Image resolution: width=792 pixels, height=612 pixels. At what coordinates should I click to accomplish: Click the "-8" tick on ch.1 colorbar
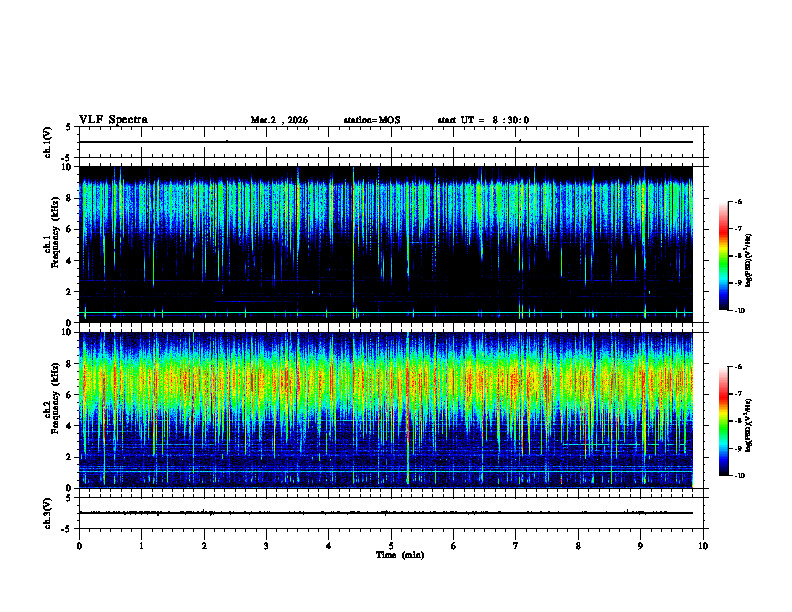[737, 256]
